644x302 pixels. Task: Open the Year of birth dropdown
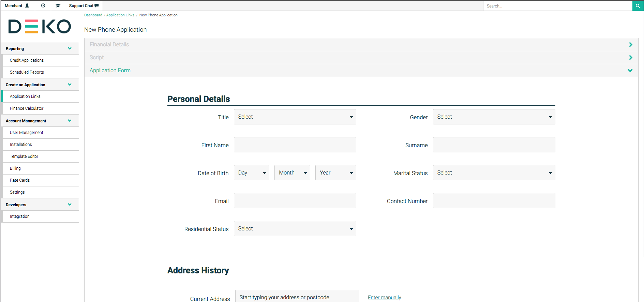tap(336, 173)
